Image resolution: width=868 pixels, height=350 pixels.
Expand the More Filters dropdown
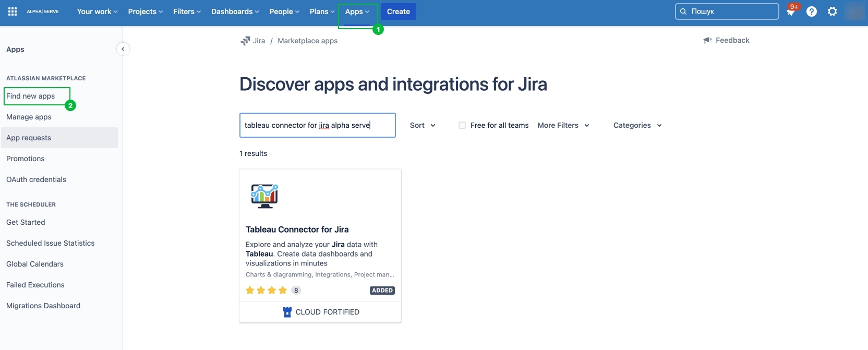coord(563,125)
